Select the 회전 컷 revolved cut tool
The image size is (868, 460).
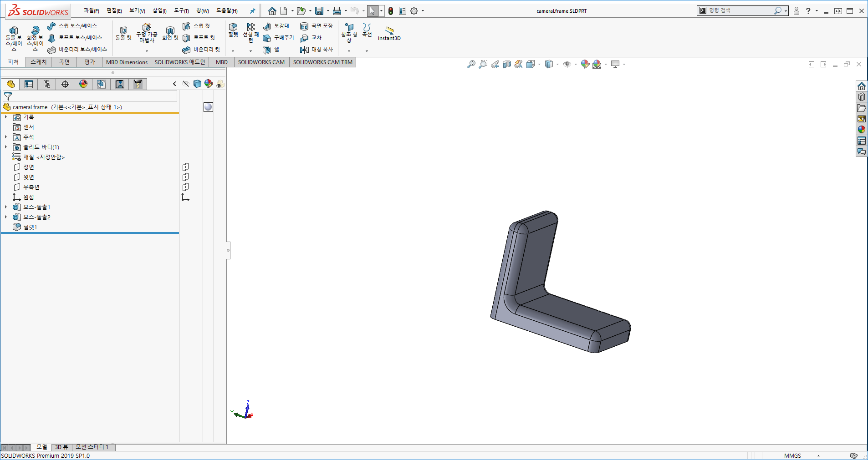(170, 34)
